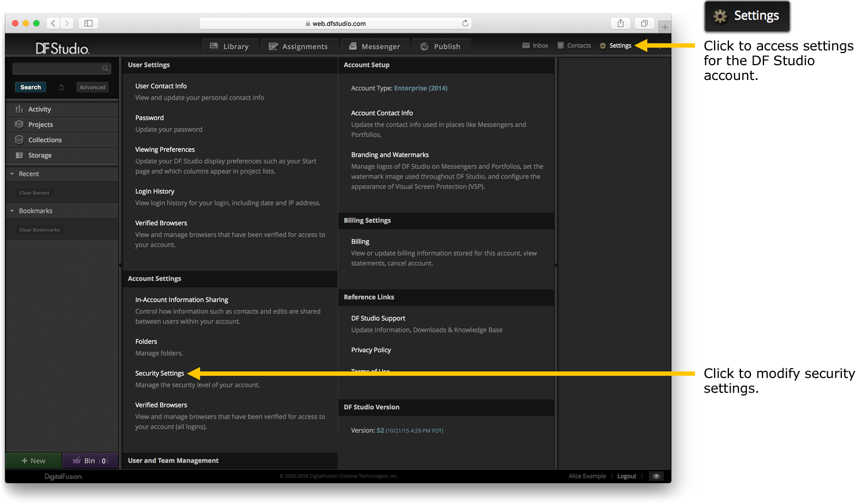This screenshot has width=866, height=504.
Task: Click the Messenger tab icon
Action: click(x=353, y=46)
